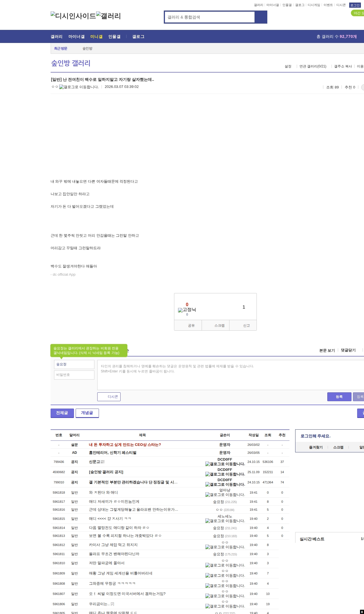Click the 로그인 button in the top corner
The height and width of the screenshot is (614, 364).
pos(355,5)
